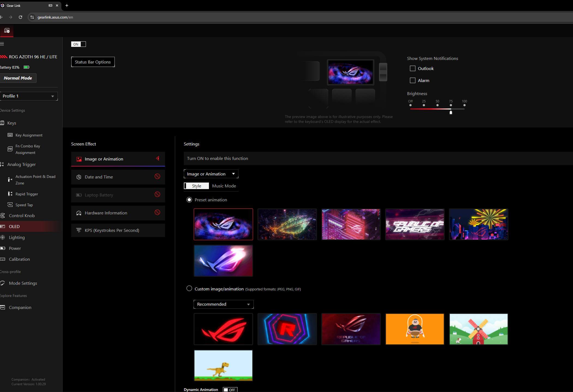Click the forward navigation arrow

(x=11, y=17)
